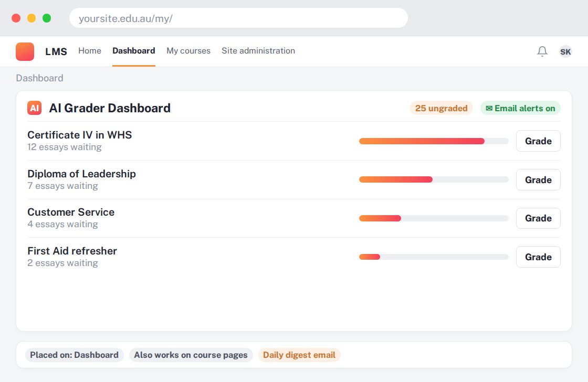Click Certificate IV in WHS progress bar

tap(434, 141)
